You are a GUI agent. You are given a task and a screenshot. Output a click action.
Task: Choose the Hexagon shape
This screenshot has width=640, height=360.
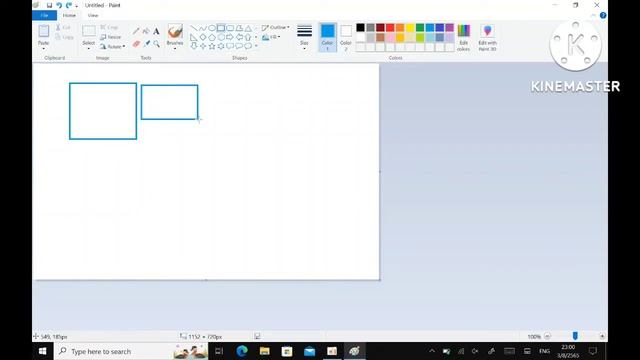(221, 37)
